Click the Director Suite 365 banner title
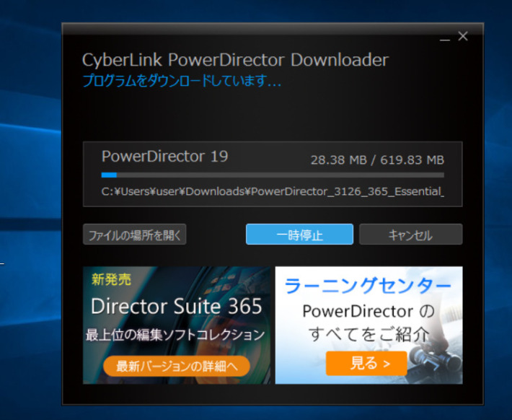512x420 pixels. pyautogui.click(x=177, y=306)
